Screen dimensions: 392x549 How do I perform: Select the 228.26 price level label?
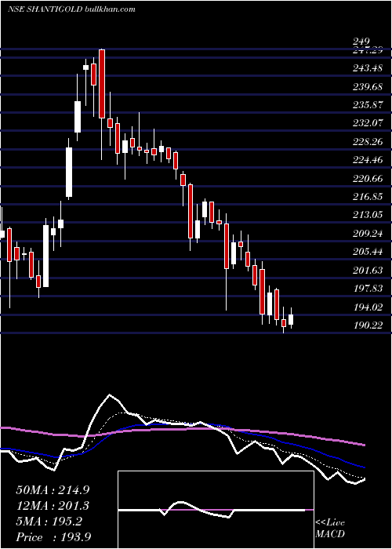368,142
